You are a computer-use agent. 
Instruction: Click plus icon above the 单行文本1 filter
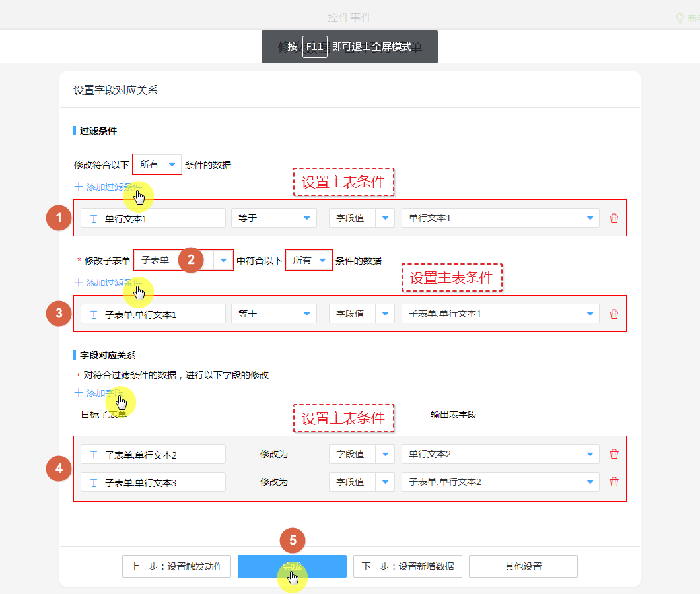tap(79, 187)
